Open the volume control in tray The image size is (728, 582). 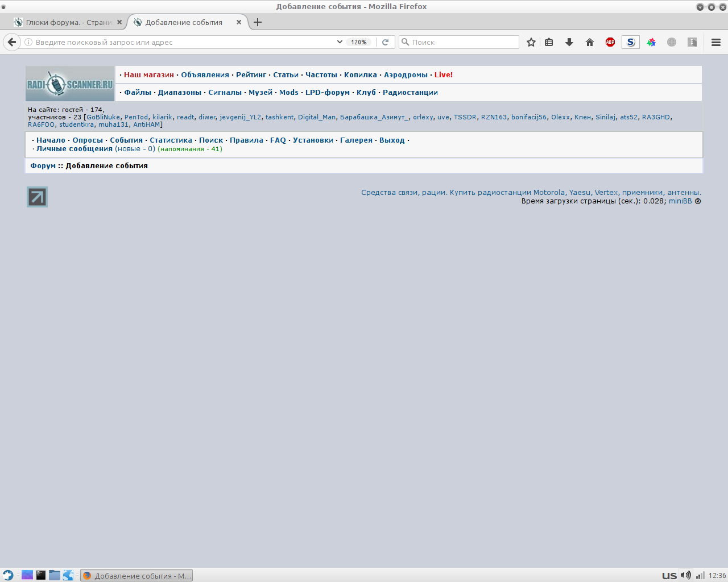[x=686, y=575]
